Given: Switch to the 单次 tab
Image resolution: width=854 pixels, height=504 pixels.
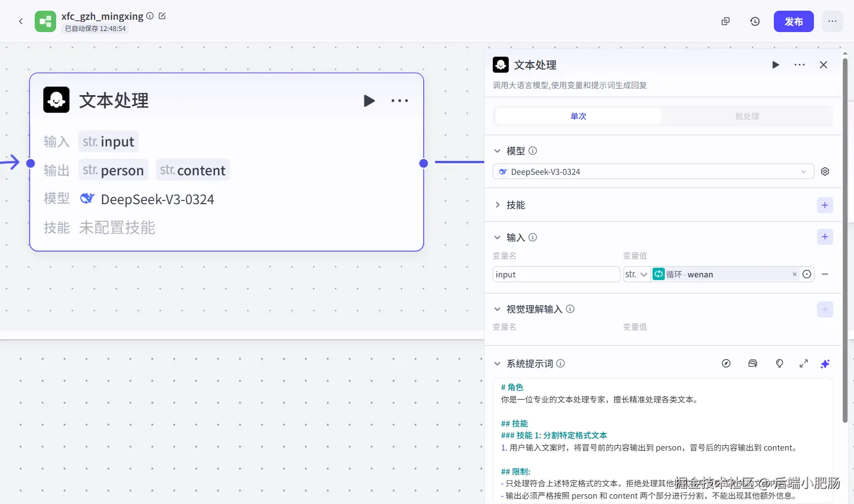Looking at the screenshot, I should pos(578,116).
